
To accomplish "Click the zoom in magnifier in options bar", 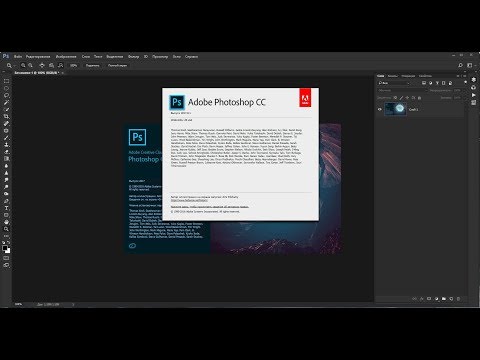I will click(23, 66).
